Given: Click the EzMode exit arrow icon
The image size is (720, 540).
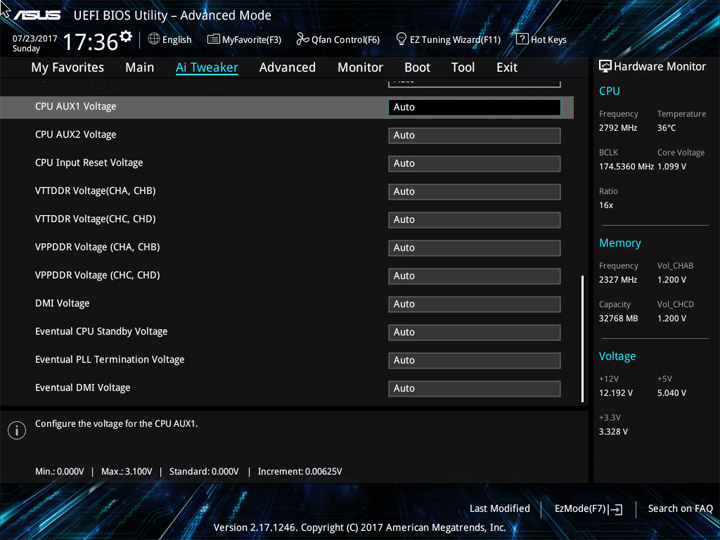Looking at the screenshot, I should [615, 509].
